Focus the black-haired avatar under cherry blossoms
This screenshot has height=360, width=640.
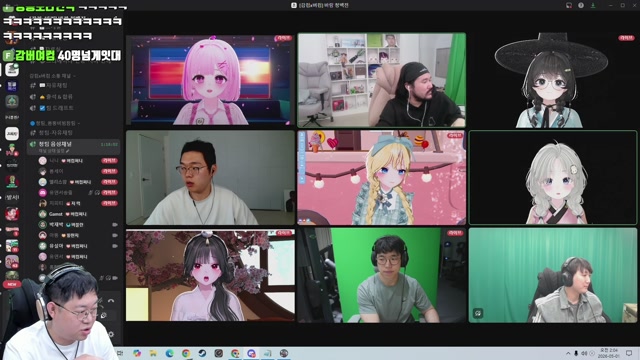click(x=210, y=275)
